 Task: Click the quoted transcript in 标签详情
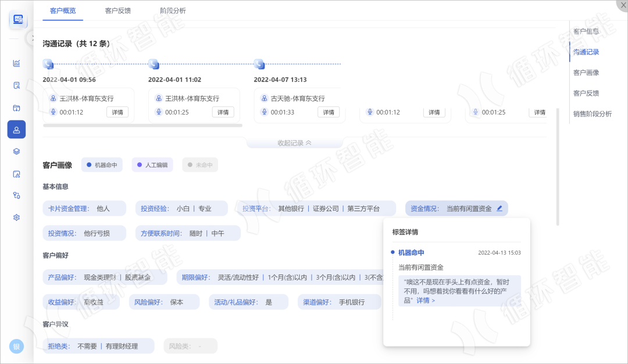[459, 291]
